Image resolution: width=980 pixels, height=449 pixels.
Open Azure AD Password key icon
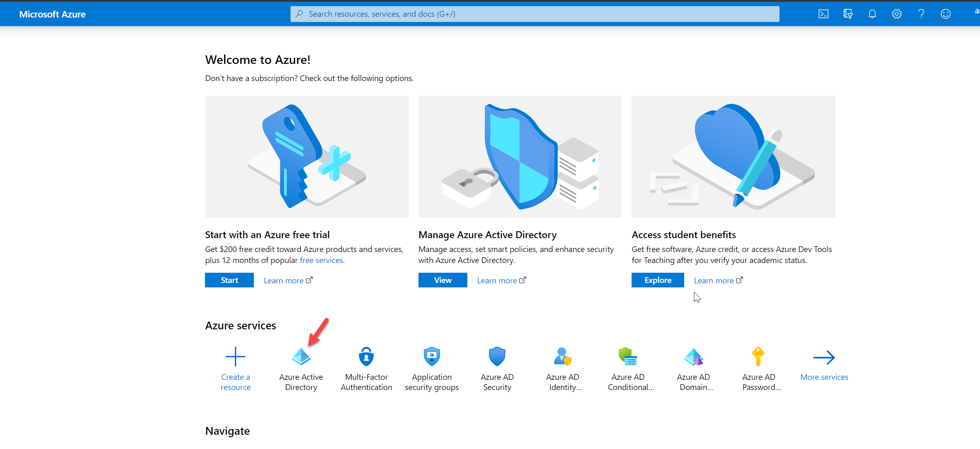pyautogui.click(x=758, y=357)
